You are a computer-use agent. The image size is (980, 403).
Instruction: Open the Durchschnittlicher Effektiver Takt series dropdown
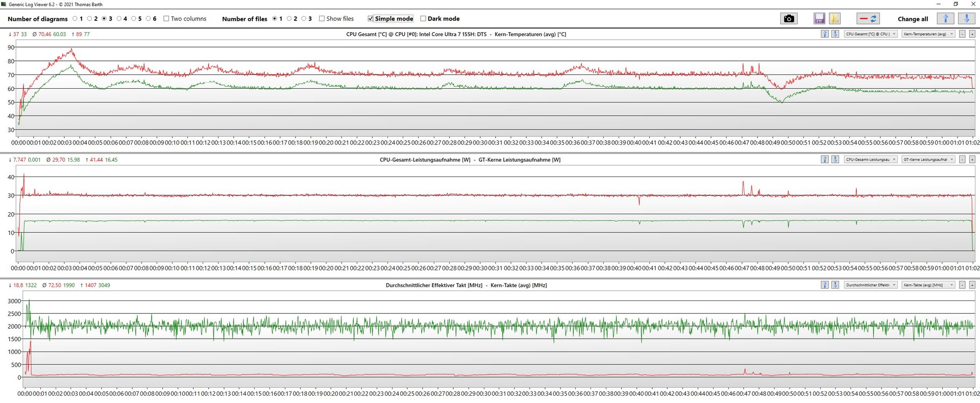point(870,285)
